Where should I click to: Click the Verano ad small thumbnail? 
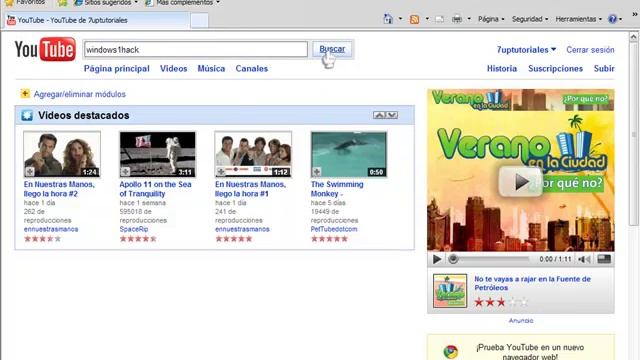(x=450, y=291)
